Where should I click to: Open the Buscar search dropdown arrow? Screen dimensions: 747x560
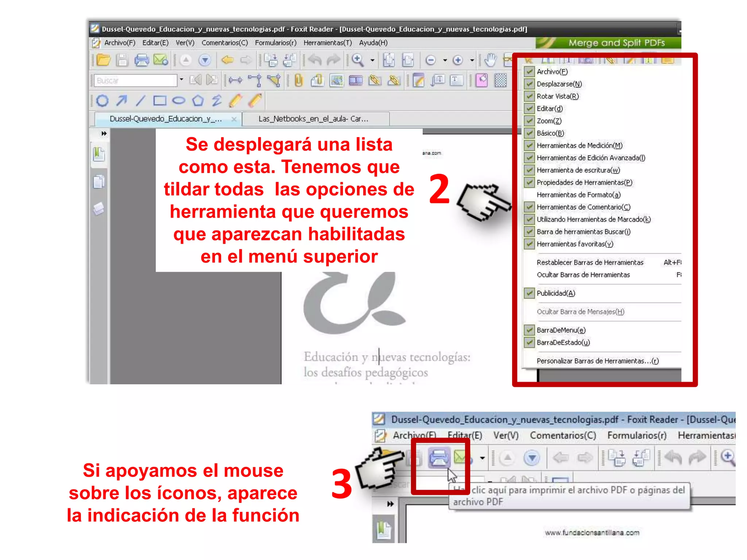coord(181,79)
